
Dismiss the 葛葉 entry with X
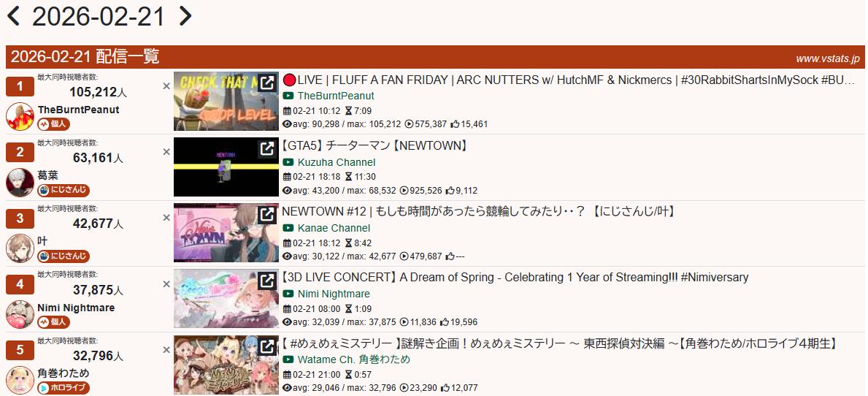(166, 152)
